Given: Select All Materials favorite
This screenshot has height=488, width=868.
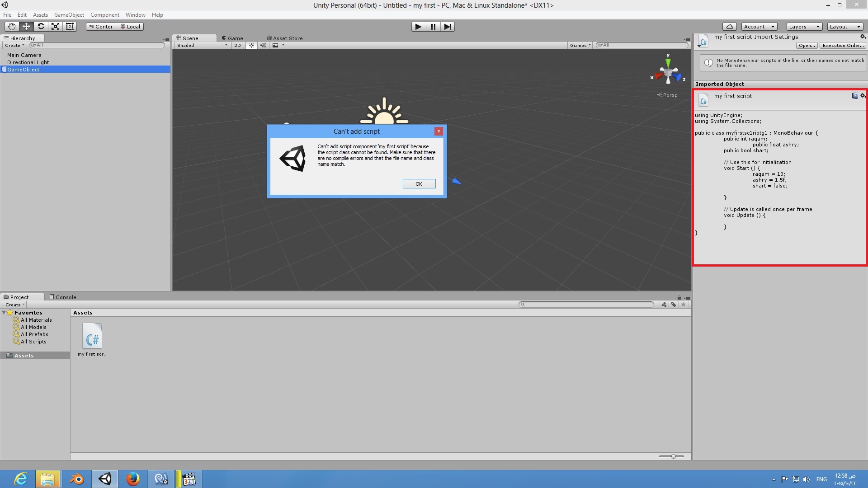Looking at the screenshot, I should (x=36, y=320).
